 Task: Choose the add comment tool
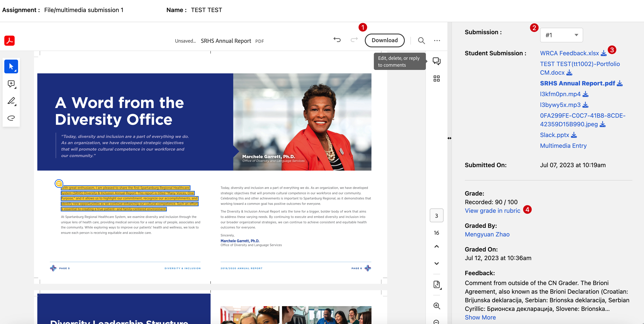11,84
